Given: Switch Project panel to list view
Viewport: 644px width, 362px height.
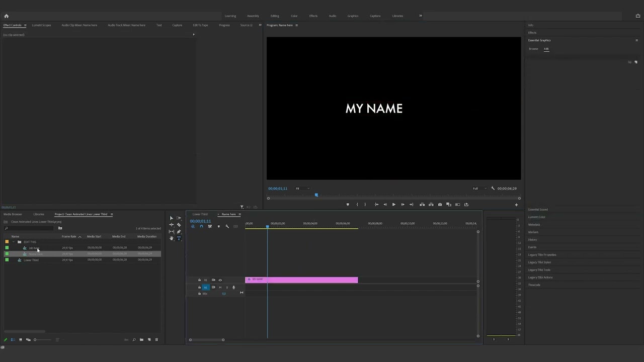Looking at the screenshot, I should pos(13,340).
